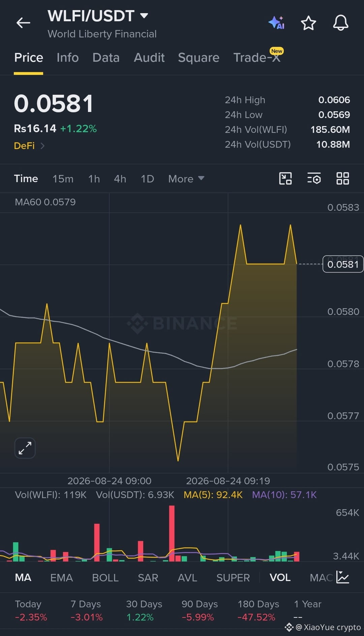Select the 1D interval
364x636 pixels.
point(147,179)
